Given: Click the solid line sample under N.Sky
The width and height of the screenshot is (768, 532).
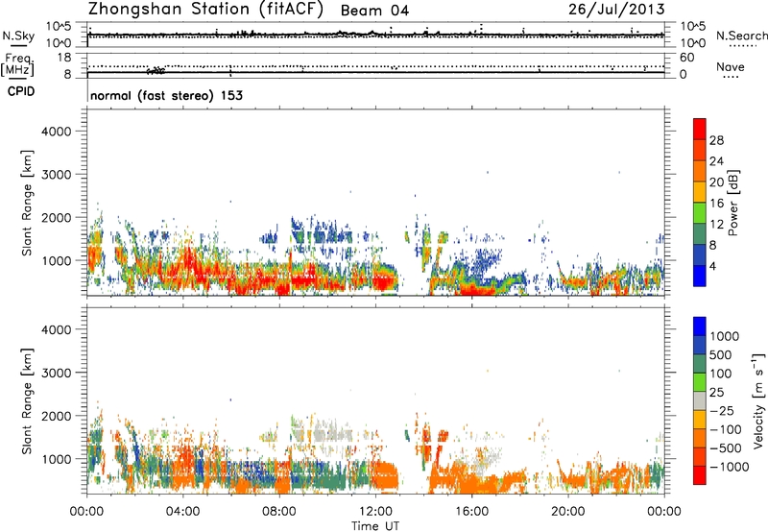Looking at the screenshot, I should click(x=18, y=45).
